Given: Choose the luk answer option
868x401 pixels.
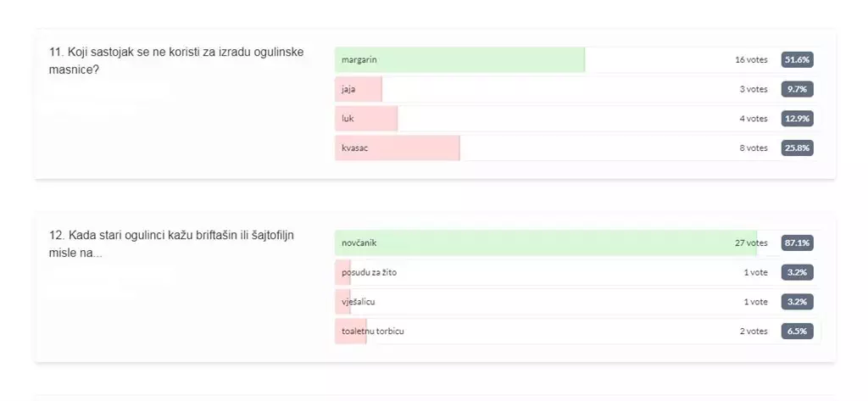Looking at the screenshot, I should (x=577, y=119).
